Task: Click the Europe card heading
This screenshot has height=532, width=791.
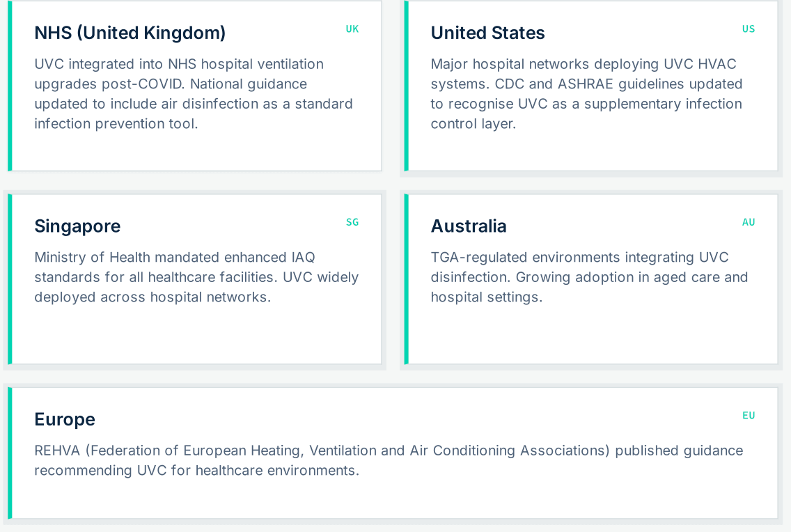Action: [x=65, y=420]
